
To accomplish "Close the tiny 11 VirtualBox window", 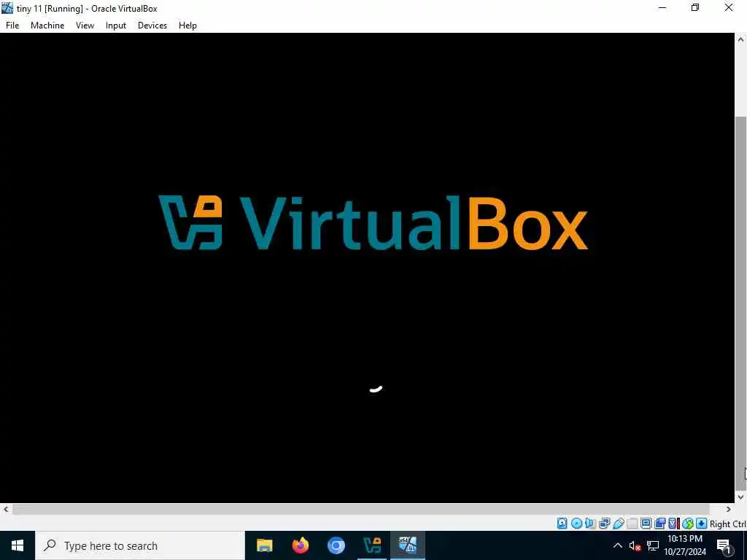I will click(x=729, y=8).
